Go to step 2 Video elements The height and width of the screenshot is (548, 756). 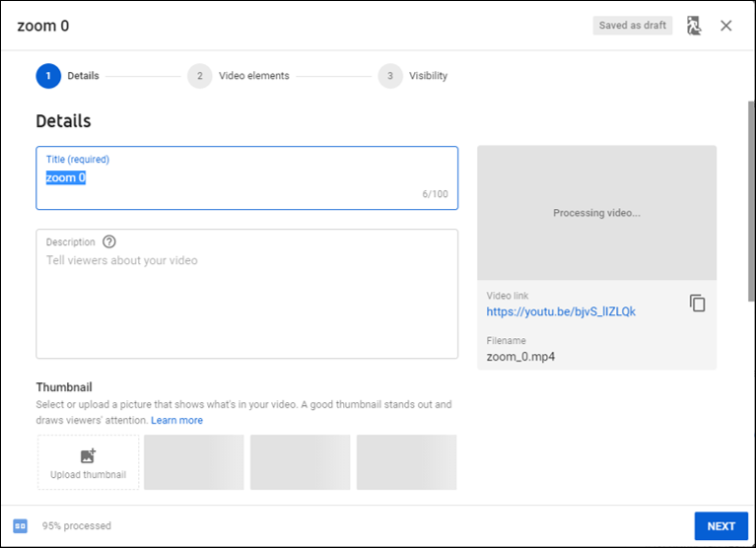tap(239, 76)
